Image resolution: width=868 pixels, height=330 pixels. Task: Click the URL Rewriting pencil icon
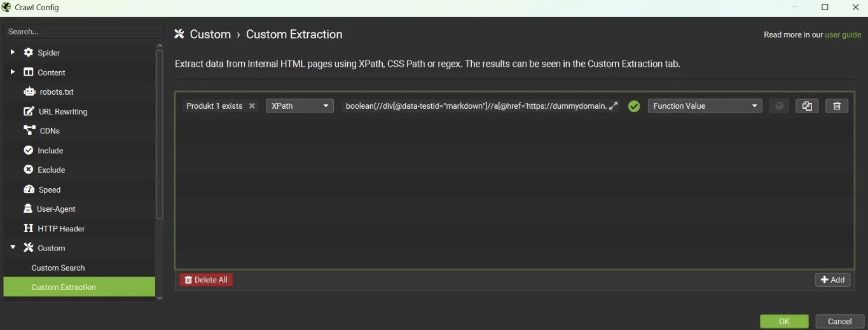(x=29, y=111)
